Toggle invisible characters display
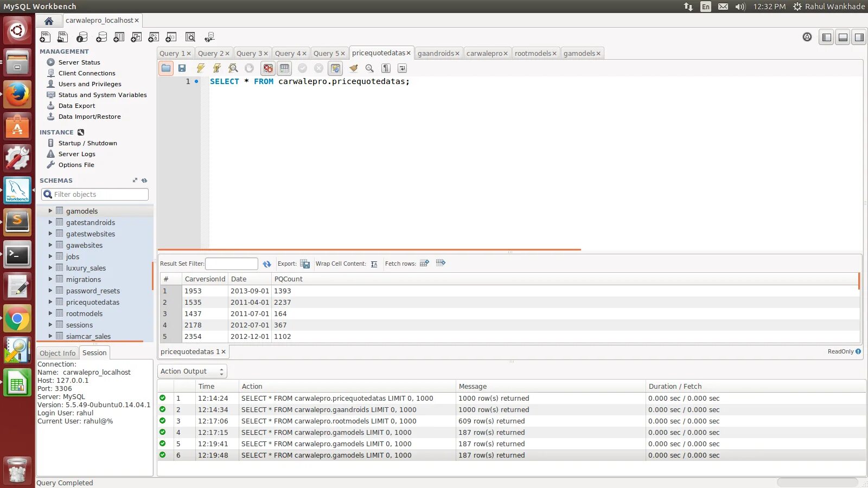 point(386,68)
